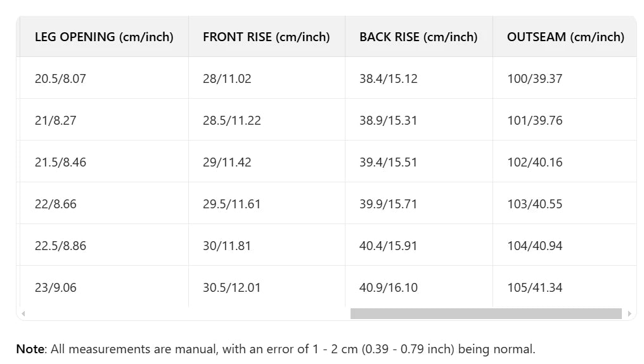
Task: Click the 30.5/12.01 front rise value
Action: click(232, 288)
